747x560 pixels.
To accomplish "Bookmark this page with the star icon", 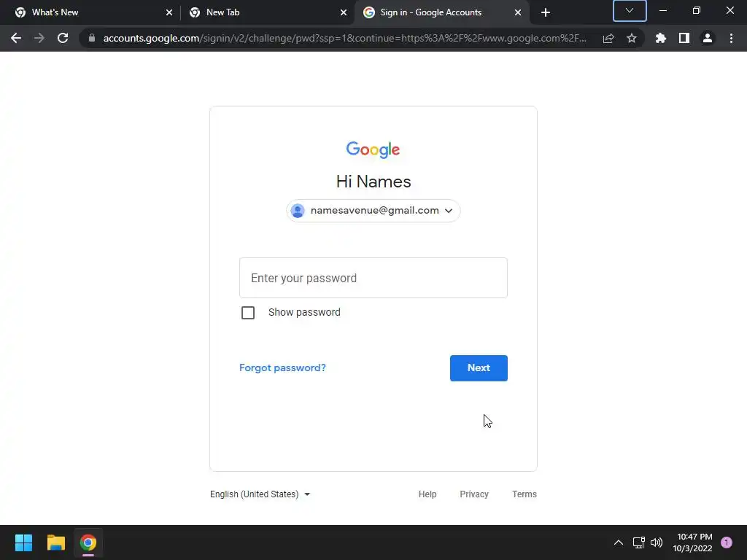I will (632, 38).
